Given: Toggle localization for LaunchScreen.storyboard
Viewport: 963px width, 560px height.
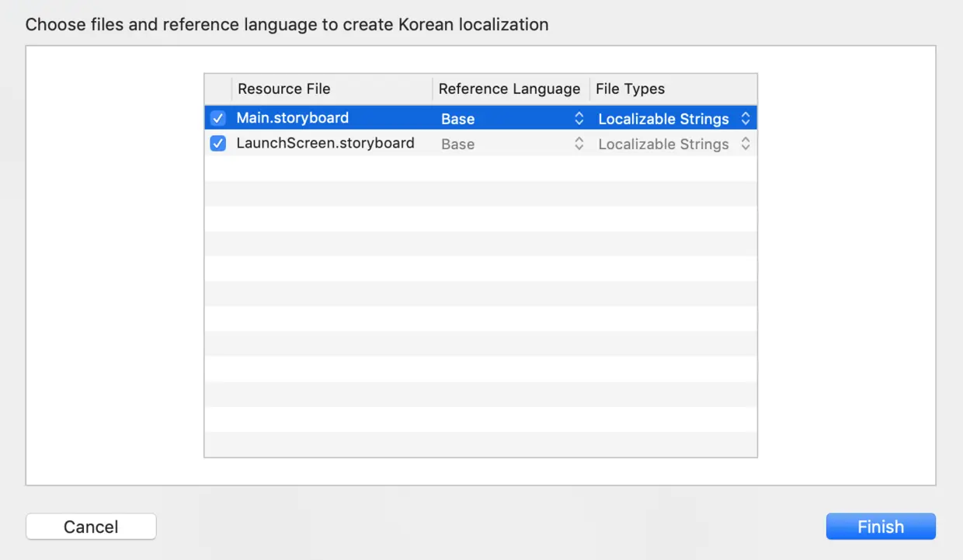Looking at the screenshot, I should [x=217, y=143].
